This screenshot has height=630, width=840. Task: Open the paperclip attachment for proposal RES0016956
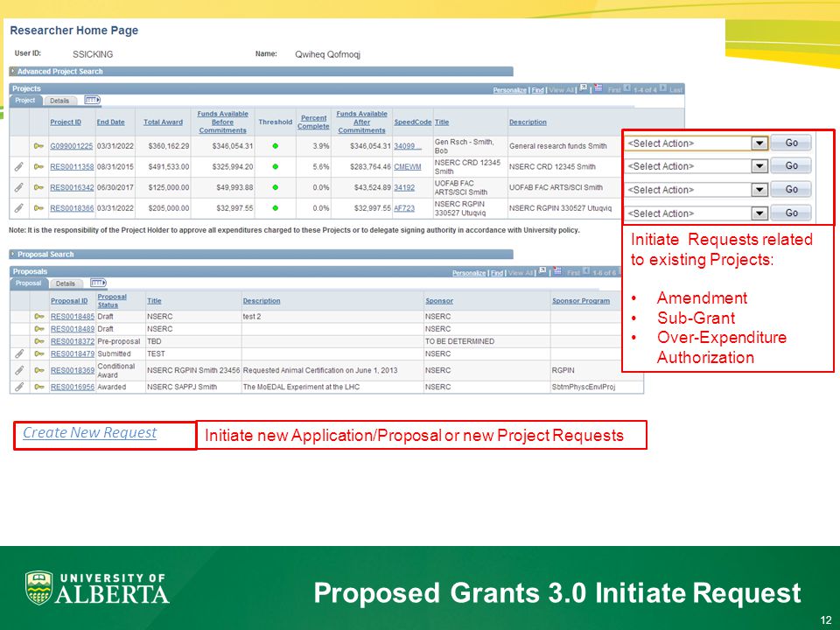coord(19,387)
